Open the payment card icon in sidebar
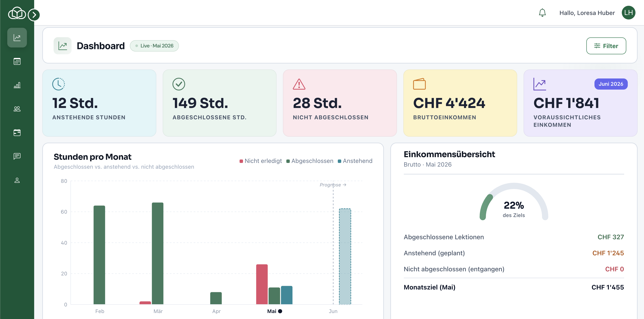The height and width of the screenshot is (319, 644). coord(17,133)
